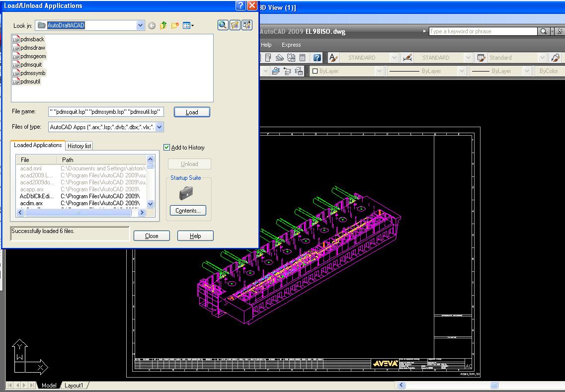This screenshot has height=392, width=565.
Task: Switch to the History list tab
Action: pyautogui.click(x=80, y=146)
